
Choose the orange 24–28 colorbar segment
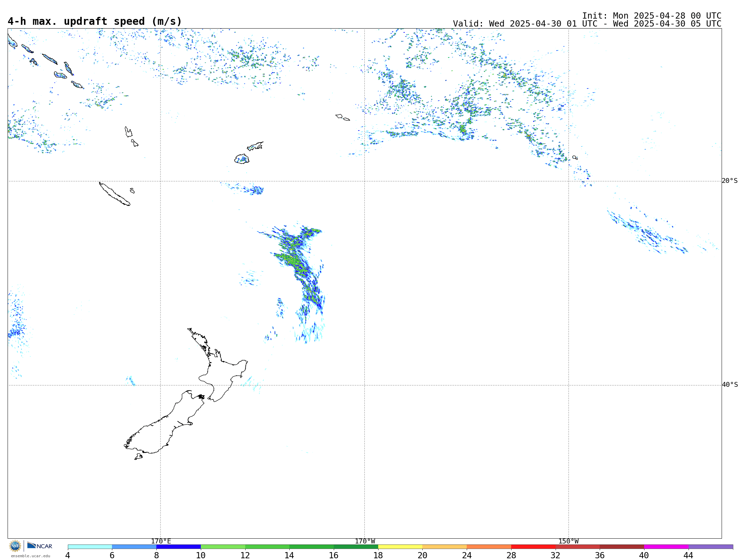click(489, 547)
